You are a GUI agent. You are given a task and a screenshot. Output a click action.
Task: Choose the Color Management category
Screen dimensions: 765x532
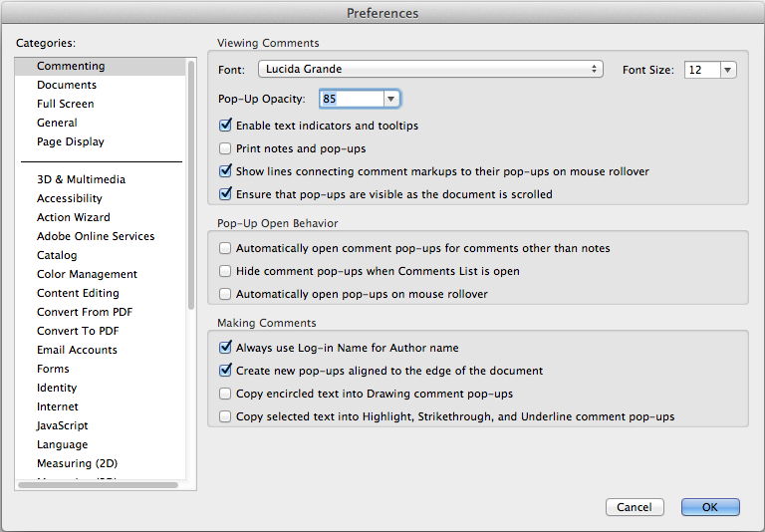(x=87, y=274)
